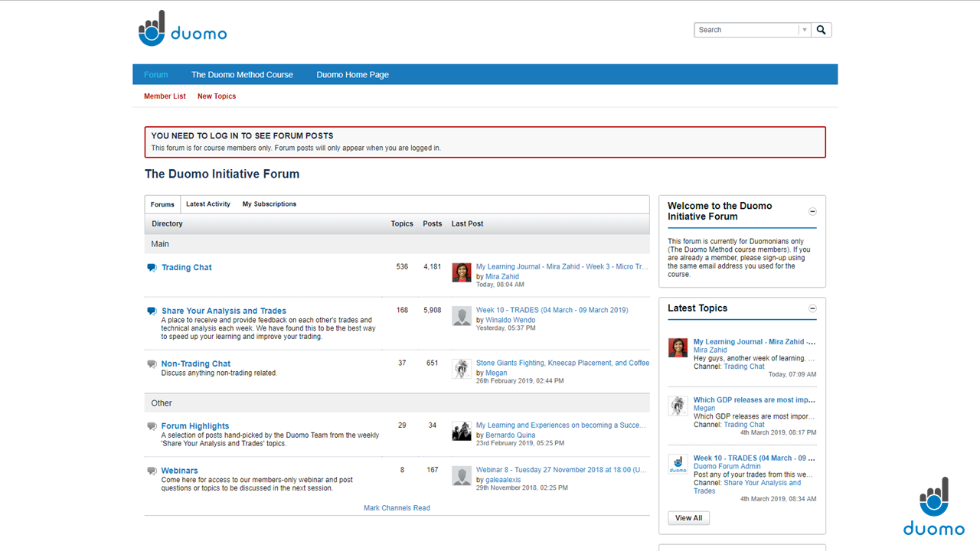Screen dimensions: 980x551
Task: Open 'My Learning and Experiences on becoming' post
Action: coord(561,425)
